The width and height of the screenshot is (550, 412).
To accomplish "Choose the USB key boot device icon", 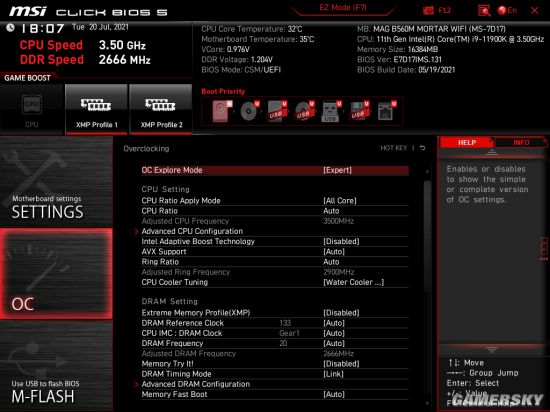I will pyautogui.click(x=330, y=111).
